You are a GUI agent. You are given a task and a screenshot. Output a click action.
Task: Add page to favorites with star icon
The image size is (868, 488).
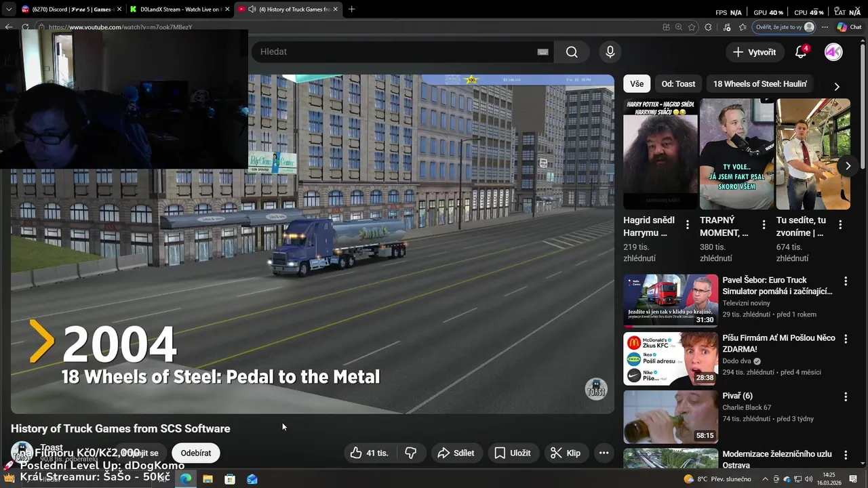pos(692,27)
